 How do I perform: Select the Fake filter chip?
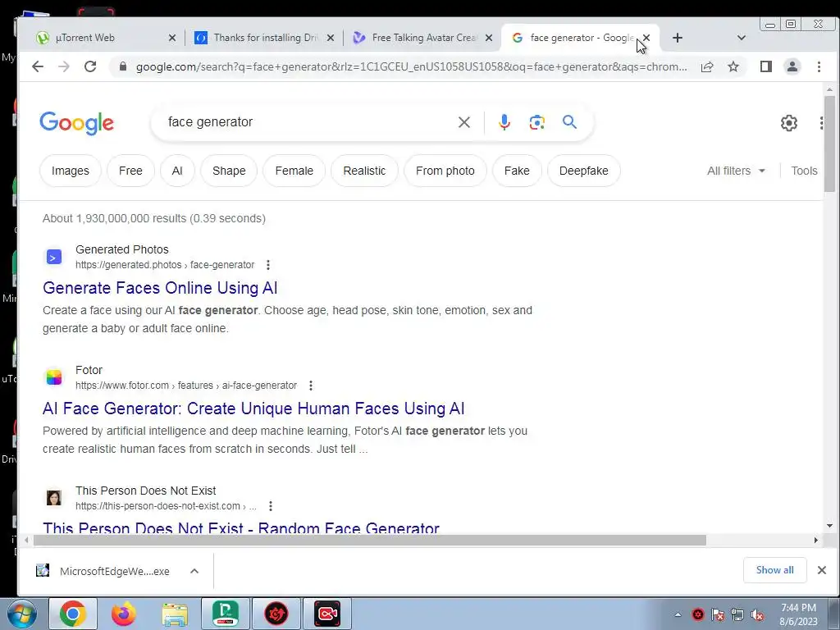click(517, 171)
